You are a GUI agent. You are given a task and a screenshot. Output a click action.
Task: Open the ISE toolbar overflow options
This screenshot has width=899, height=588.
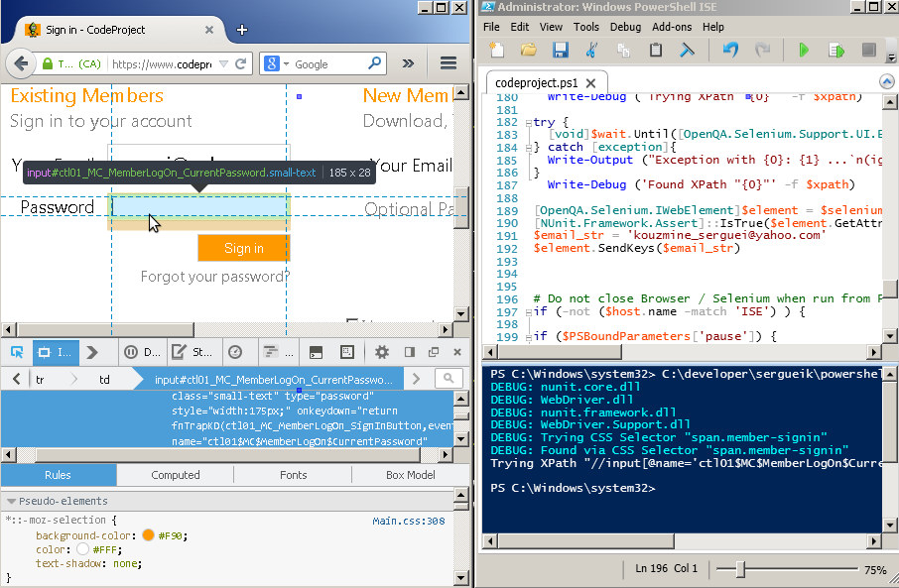(x=891, y=58)
